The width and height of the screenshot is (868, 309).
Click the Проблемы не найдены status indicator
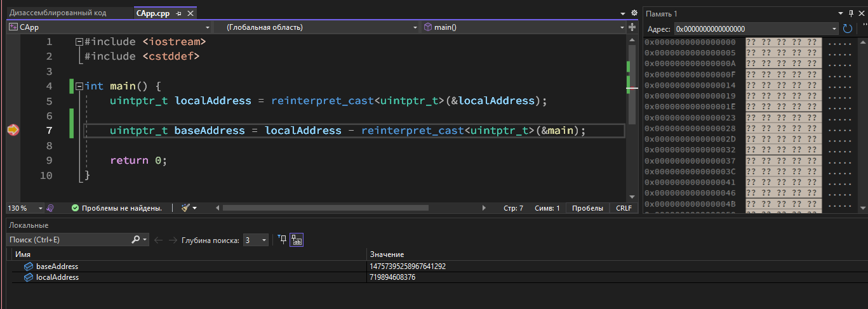(117, 208)
